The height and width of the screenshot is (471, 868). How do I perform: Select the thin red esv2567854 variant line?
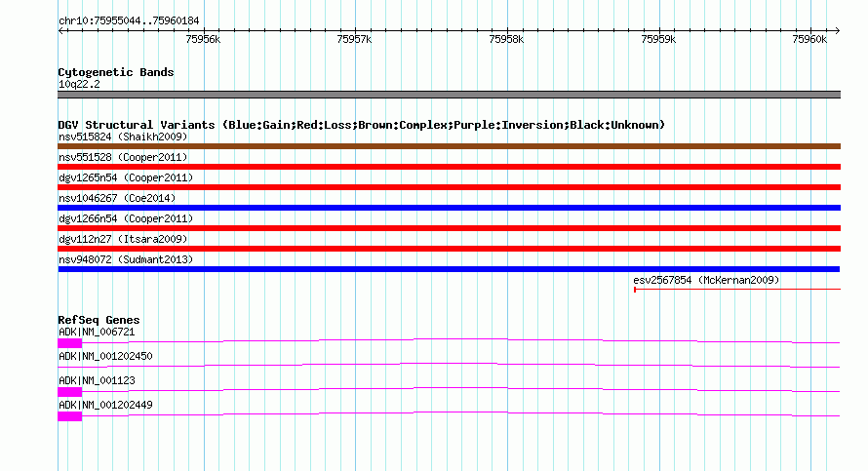click(x=737, y=289)
